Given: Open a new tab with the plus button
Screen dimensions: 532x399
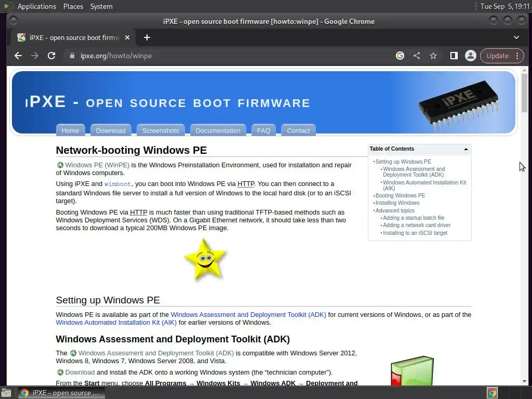Looking at the screenshot, I should [x=147, y=37].
